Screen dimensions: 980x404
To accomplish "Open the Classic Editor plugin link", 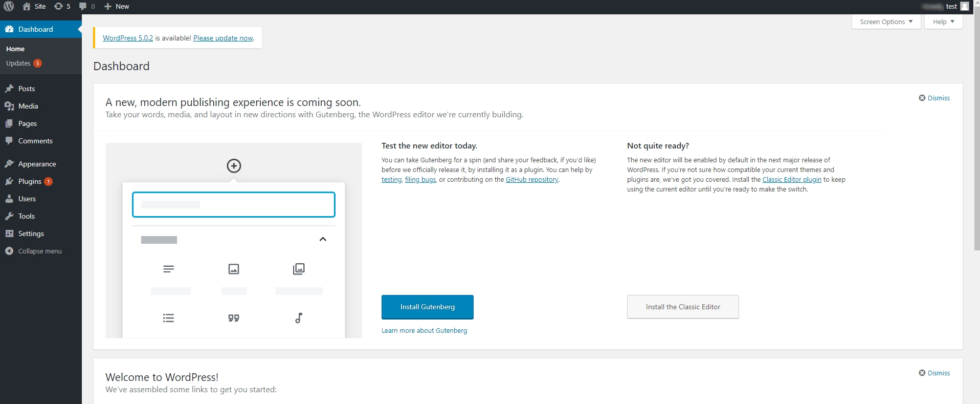I will [792, 180].
